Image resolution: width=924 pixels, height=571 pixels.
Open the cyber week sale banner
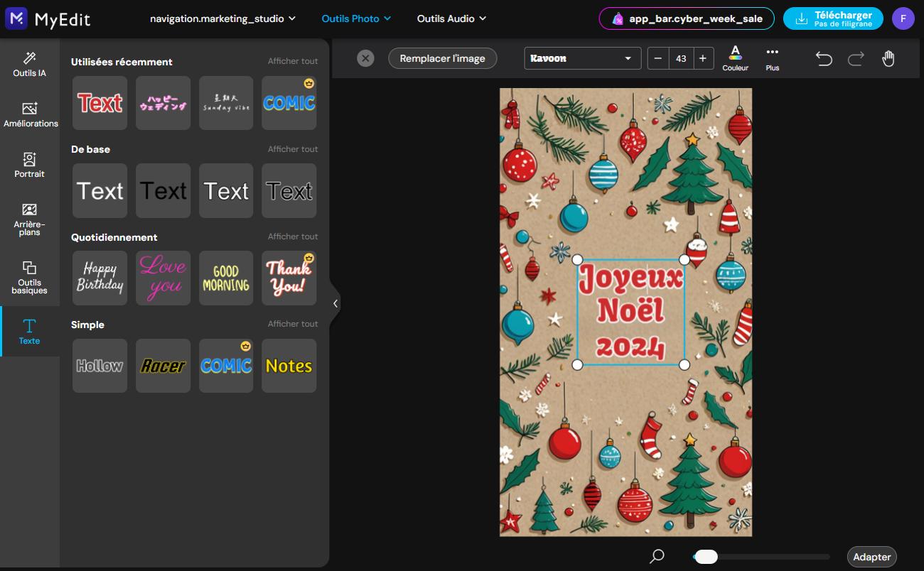[x=687, y=18]
